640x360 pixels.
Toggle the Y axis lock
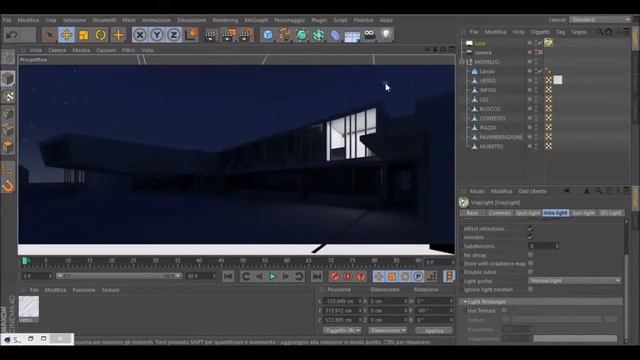157,35
